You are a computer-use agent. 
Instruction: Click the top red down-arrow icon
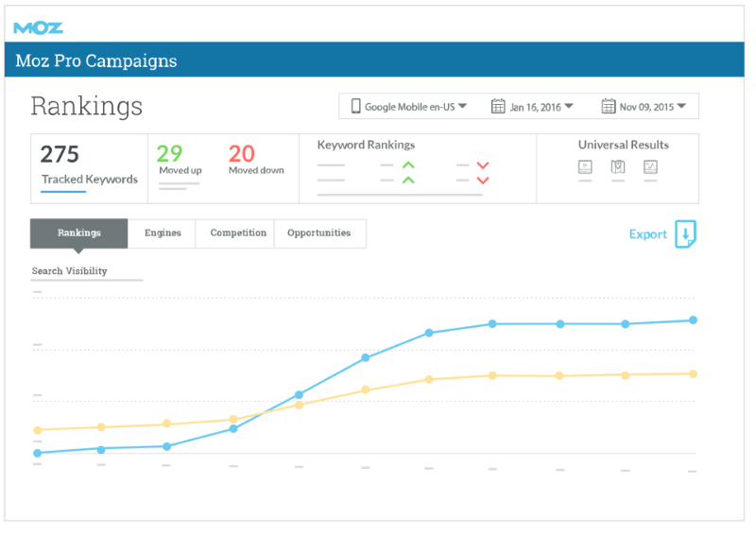(483, 165)
